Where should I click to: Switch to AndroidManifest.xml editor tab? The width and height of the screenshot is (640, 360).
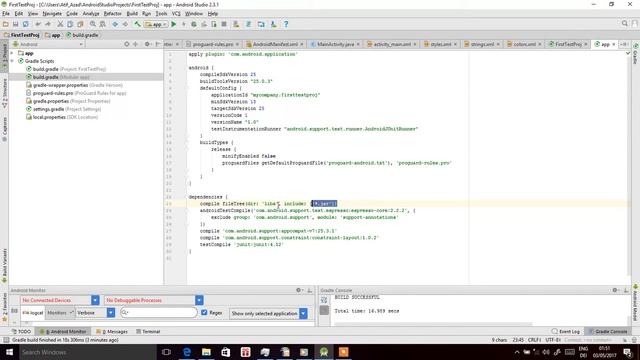tap(275, 44)
